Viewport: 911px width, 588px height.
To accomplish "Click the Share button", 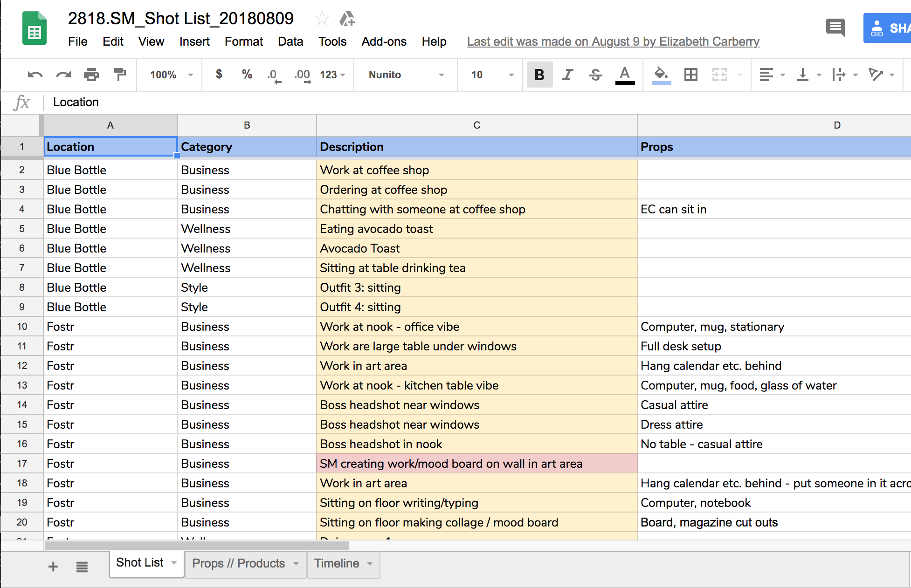I will 887,28.
